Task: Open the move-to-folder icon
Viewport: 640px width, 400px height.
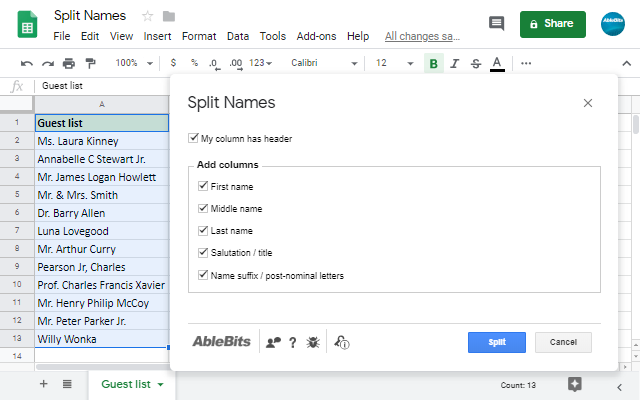Action: point(169,16)
